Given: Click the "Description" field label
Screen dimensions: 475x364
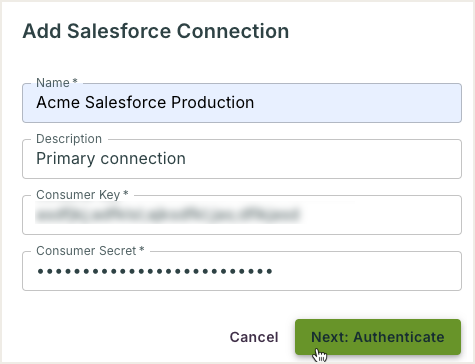Looking at the screenshot, I should click(69, 139).
